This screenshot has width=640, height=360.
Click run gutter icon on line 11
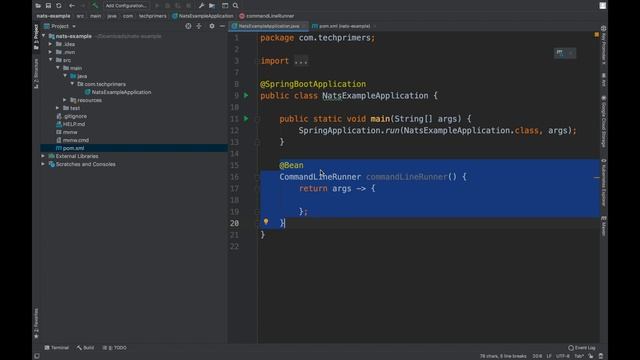246,119
